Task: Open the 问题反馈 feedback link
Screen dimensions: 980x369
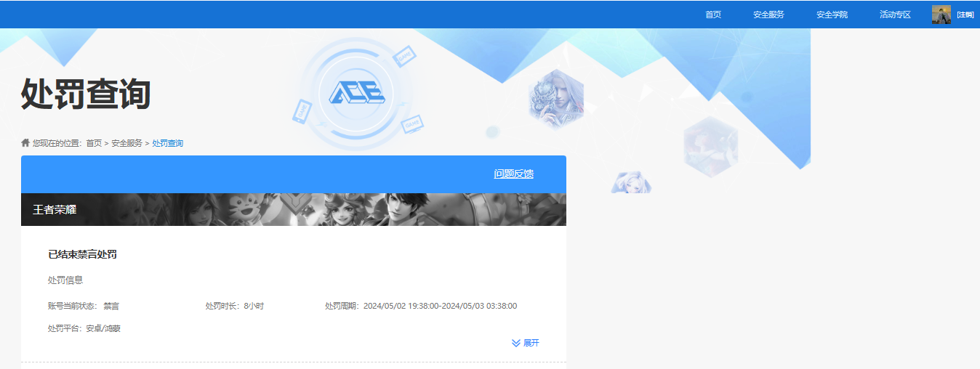Action: 513,174
